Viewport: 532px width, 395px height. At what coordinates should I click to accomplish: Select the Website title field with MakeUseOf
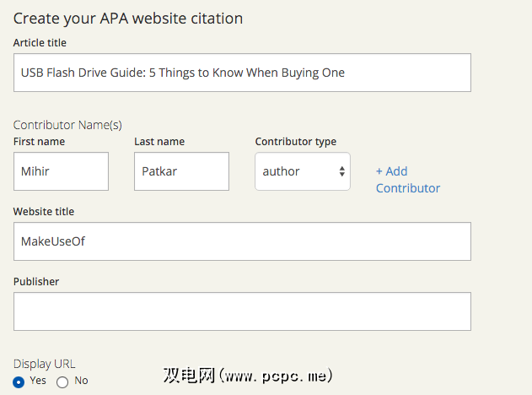(x=242, y=241)
